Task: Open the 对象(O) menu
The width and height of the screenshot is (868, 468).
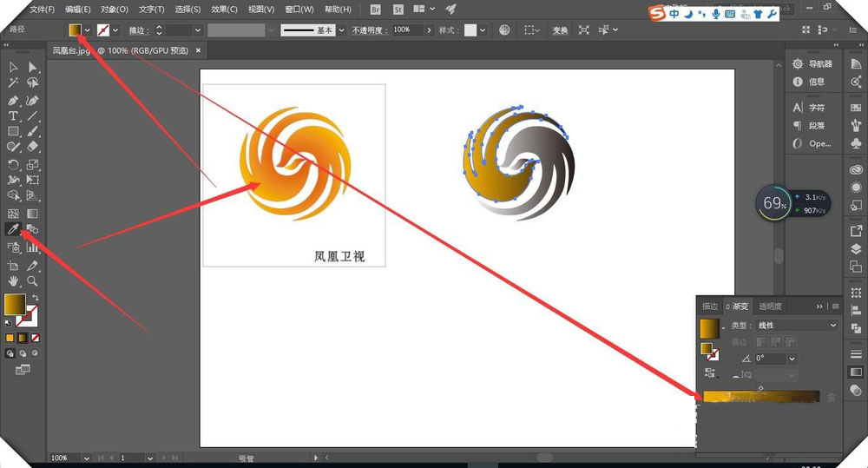Action: point(114,10)
